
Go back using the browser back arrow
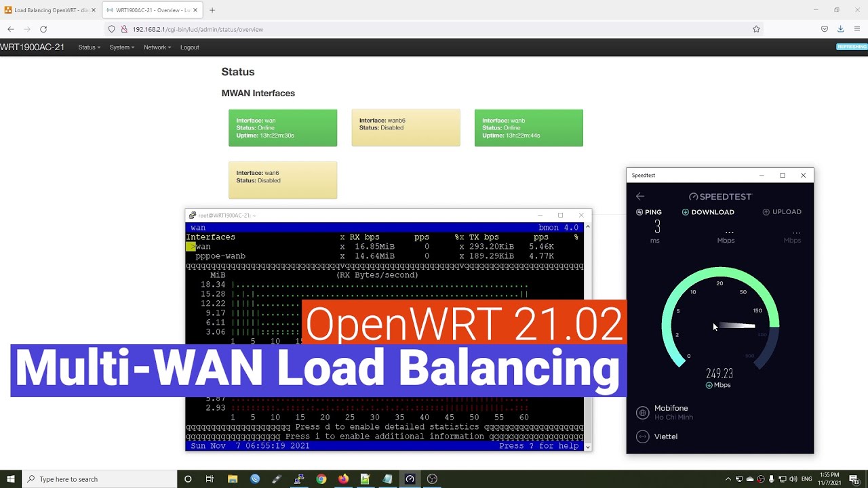pyautogui.click(x=11, y=29)
